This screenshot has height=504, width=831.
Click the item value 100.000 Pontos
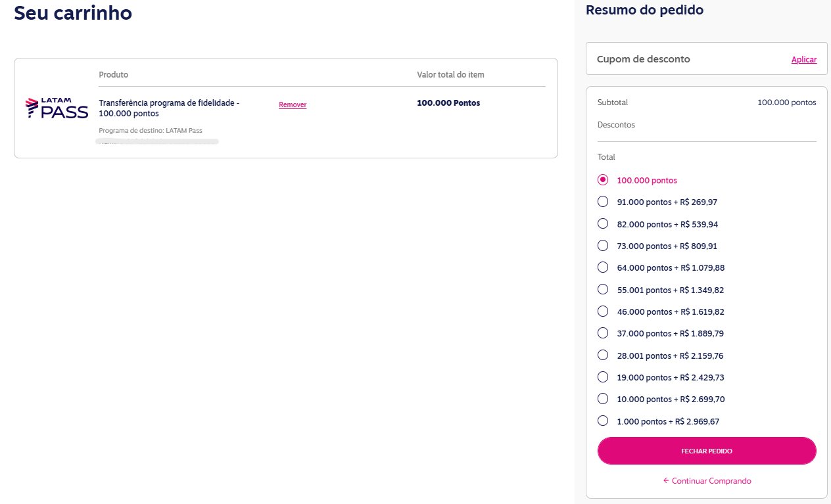[x=448, y=103]
